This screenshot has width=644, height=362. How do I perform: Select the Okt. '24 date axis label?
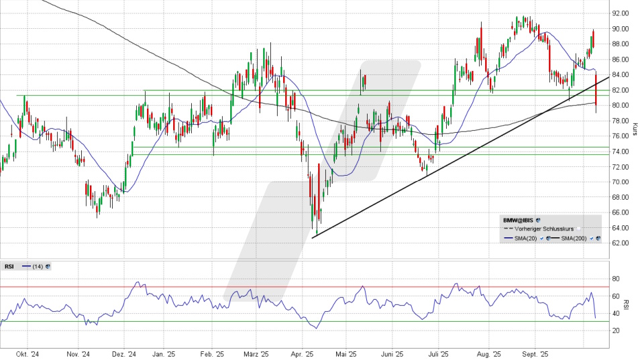coord(28,353)
